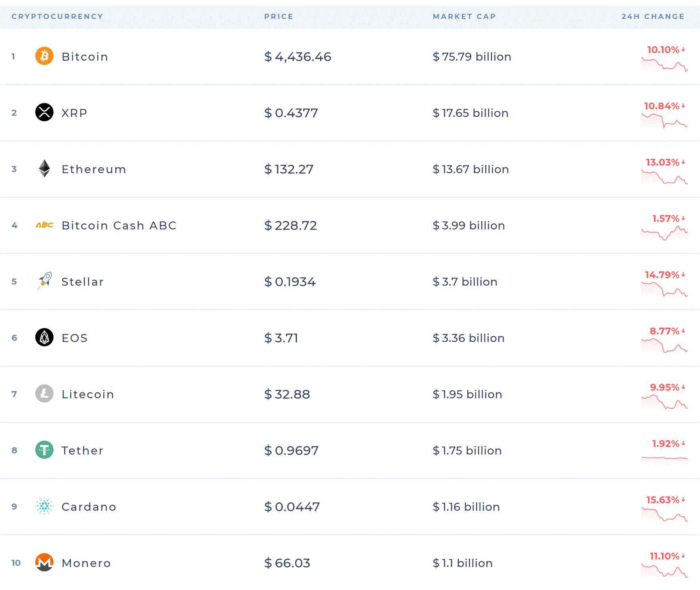Open the Bitcoin name link

pos(85,57)
